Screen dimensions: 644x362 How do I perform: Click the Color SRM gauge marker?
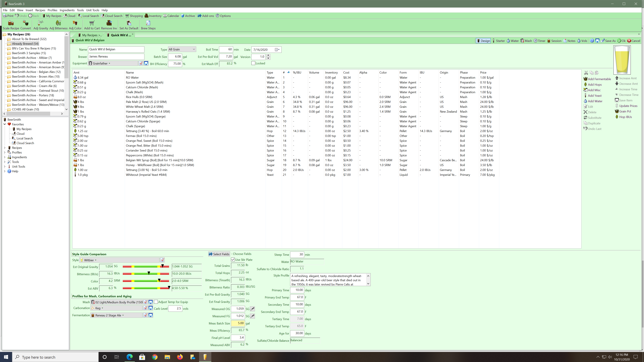(x=159, y=281)
